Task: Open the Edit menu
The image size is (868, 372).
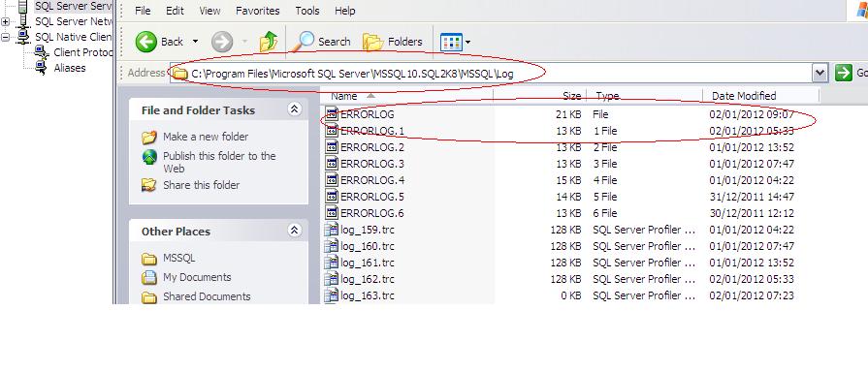Action: pyautogui.click(x=175, y=11)
